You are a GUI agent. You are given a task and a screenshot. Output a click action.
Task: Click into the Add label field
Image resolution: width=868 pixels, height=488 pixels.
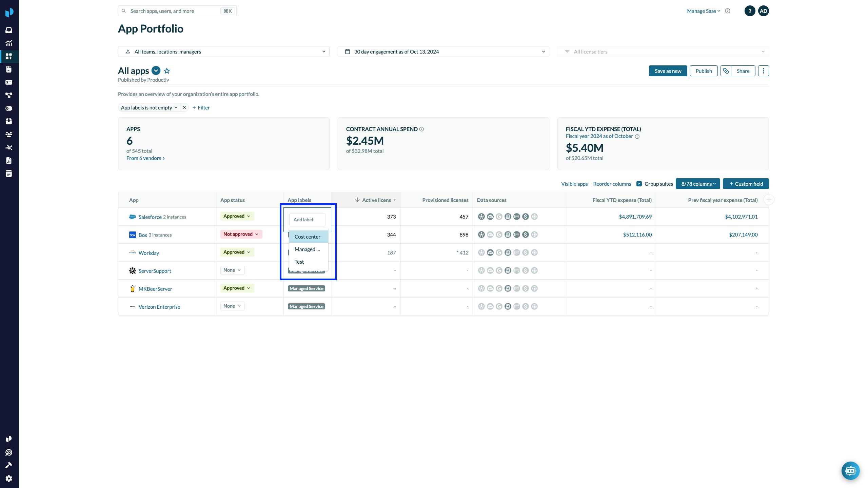tap(307, 220)
